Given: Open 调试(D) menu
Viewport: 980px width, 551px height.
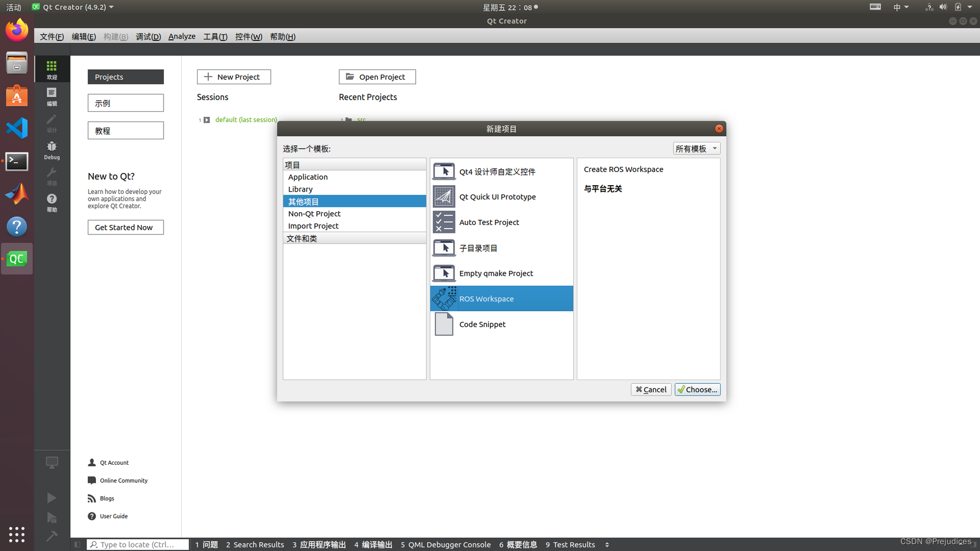Looking at the screenshot, I should (148, 37).
